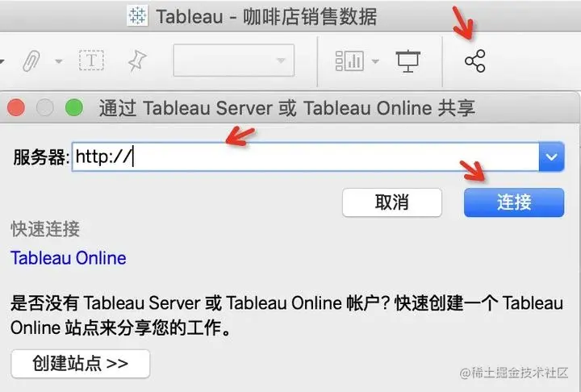
Task: Click the fix axes pin icon
Action: point(137,60)
